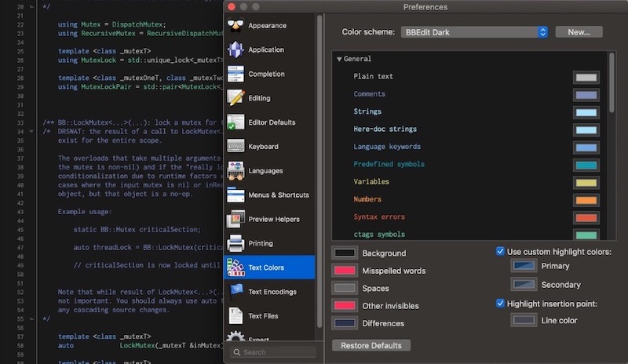
Task: Click the Text Colors swatch-fan icon
Action: (235, 268)
